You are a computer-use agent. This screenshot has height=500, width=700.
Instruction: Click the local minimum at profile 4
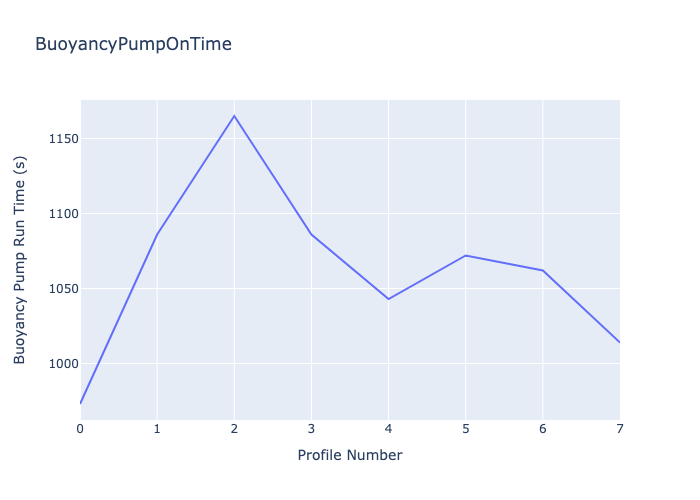point(388,299)
